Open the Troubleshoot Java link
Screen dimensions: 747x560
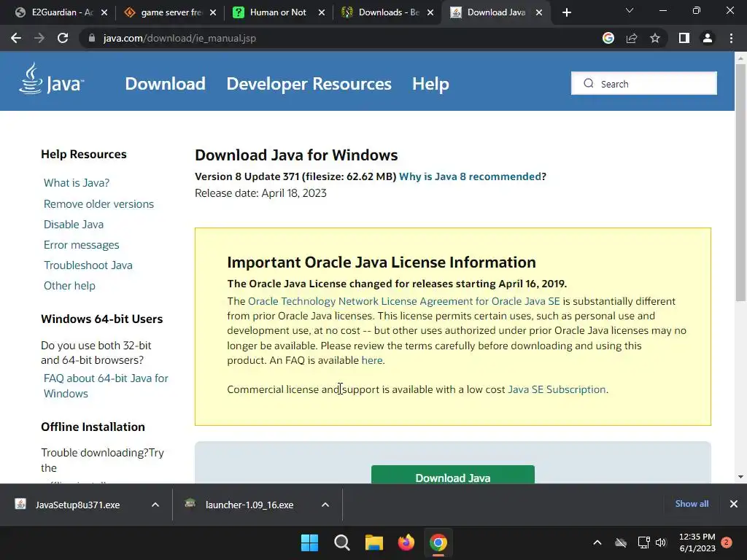88,265
